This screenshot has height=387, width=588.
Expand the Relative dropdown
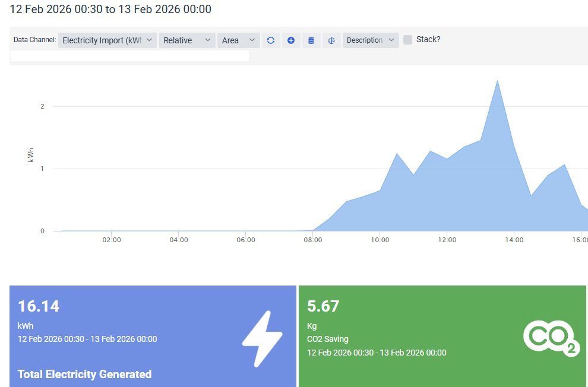pos(186,40)
